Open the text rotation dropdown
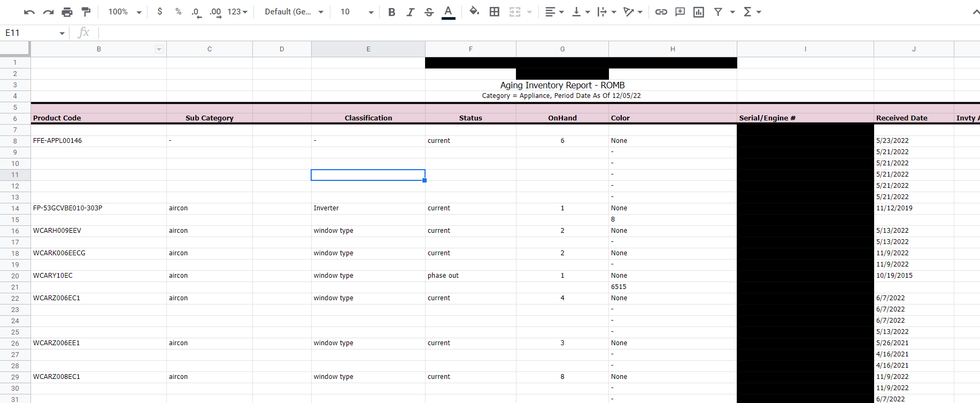The width and height of the screenshot is (980, 403). [633, 12]
